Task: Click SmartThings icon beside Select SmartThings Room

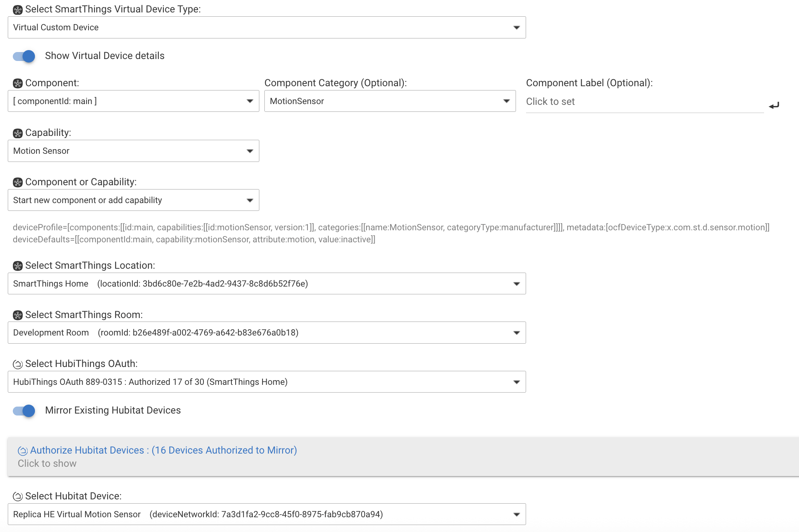Action: pyautogui.click(x=18, y=315)
